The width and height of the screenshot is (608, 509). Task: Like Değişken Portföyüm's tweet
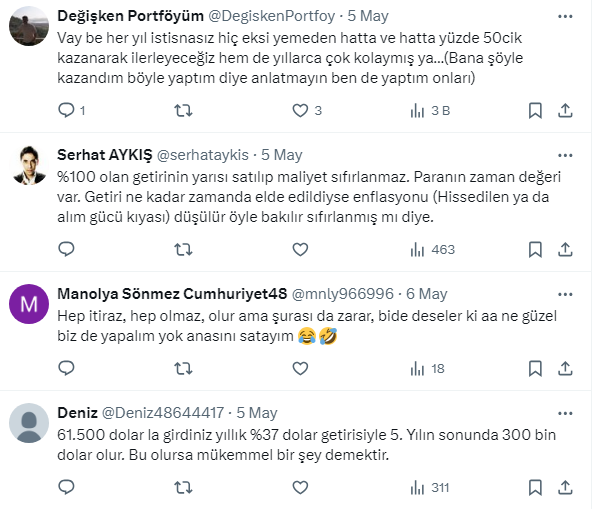point(300,110)
